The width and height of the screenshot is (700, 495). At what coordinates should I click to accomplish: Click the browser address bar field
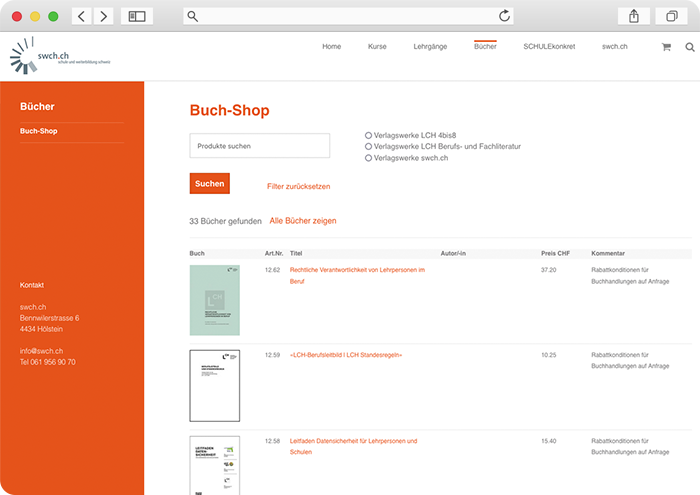click(x=348, y=17)
